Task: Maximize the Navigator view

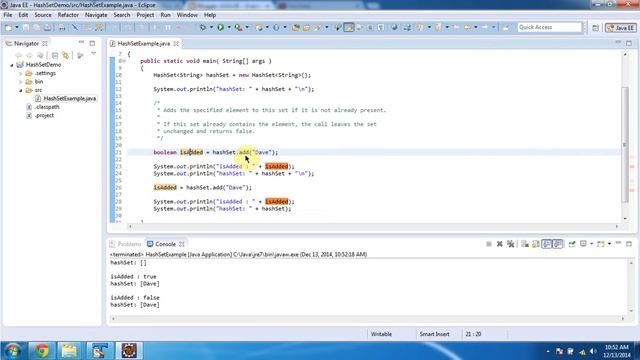Action: click(x=92, y=43)
